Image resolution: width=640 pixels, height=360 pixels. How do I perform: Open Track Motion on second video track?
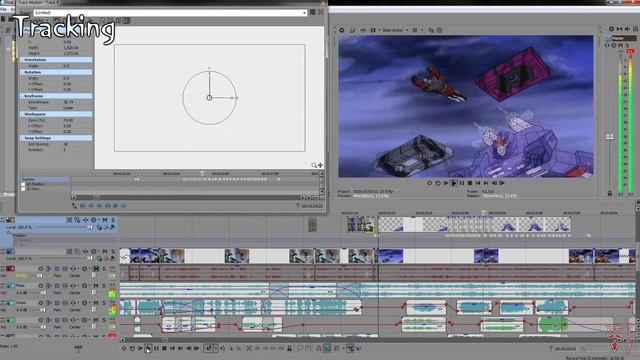[77, 251]
